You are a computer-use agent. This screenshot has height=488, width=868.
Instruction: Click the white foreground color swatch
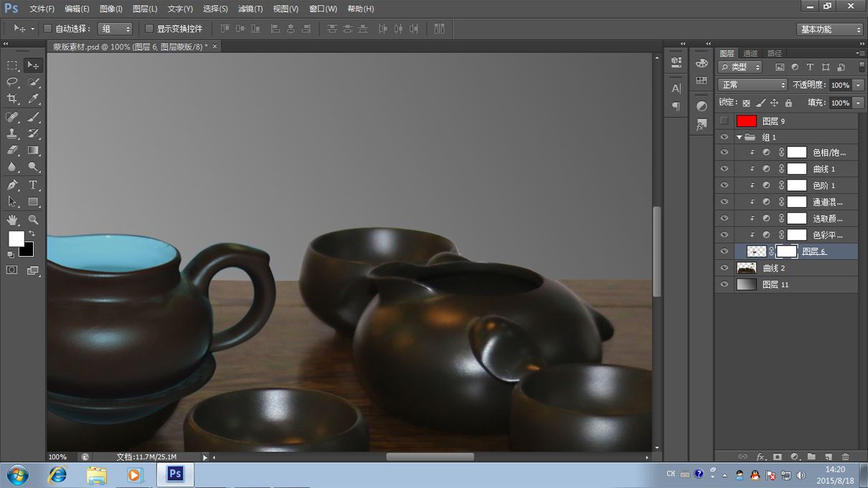tap(15, 238)
